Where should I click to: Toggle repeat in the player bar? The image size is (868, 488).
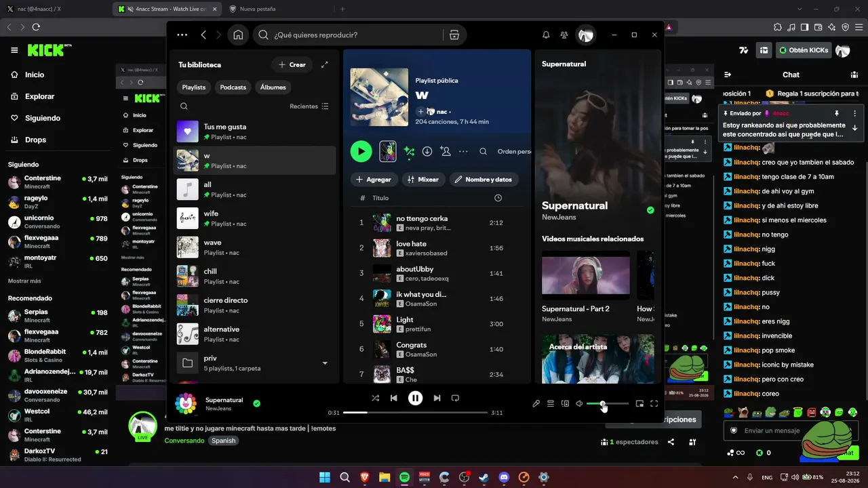click(456, 398)
